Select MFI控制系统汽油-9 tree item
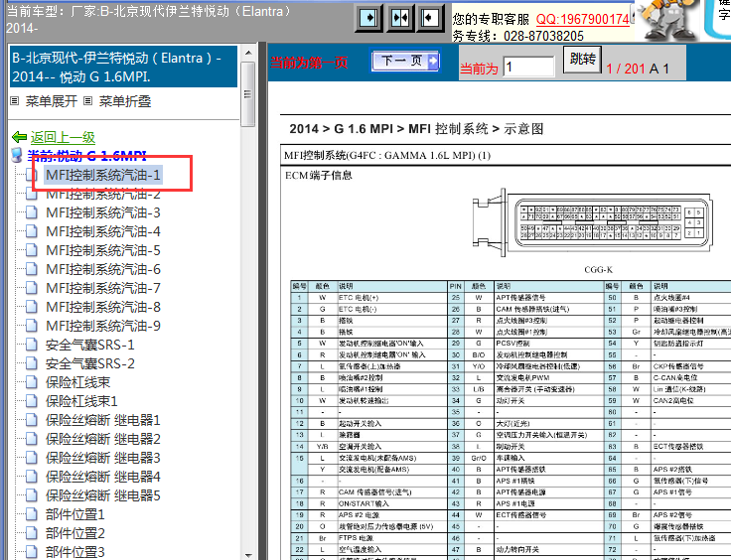 [103, 326]
